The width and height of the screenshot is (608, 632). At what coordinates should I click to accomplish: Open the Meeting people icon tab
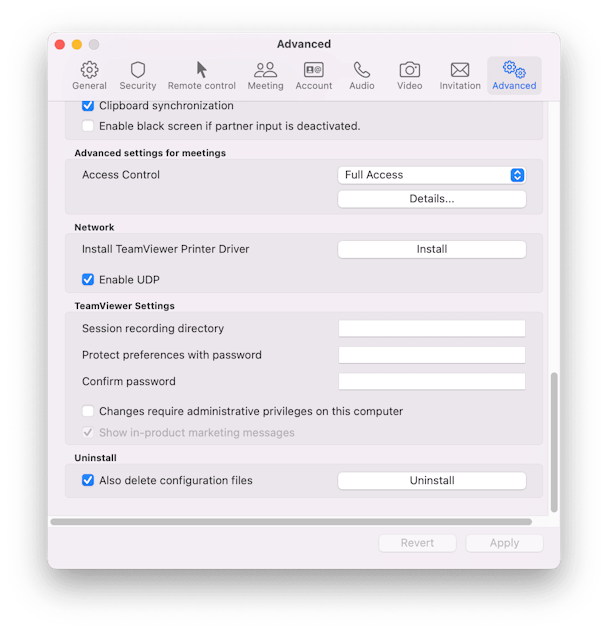265,75
